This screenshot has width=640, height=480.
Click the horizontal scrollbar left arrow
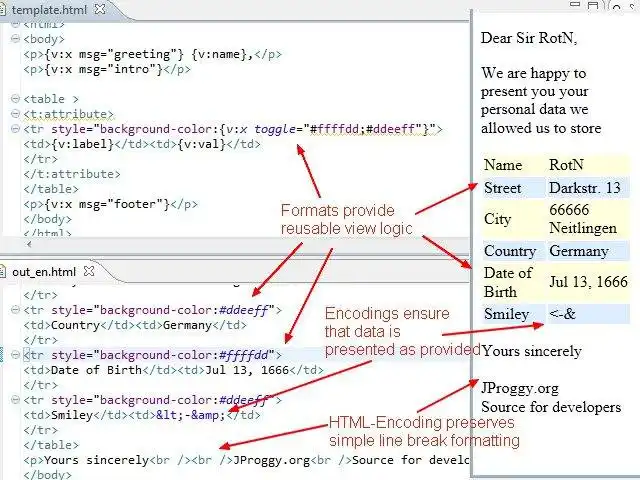[x=29, y=244]
